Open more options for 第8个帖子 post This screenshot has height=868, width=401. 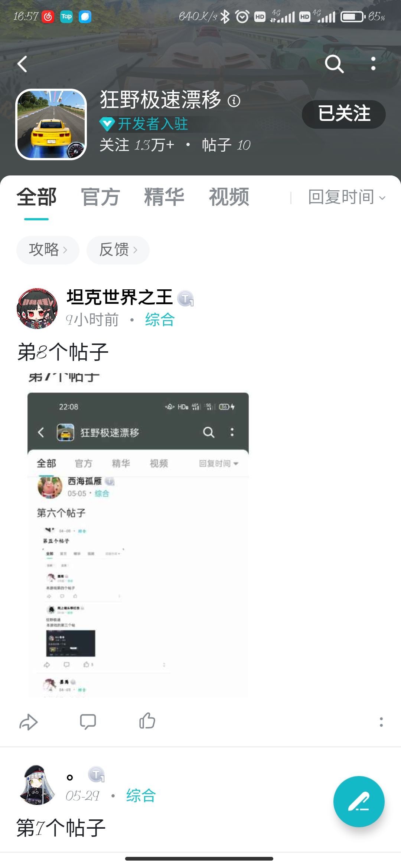381,722
